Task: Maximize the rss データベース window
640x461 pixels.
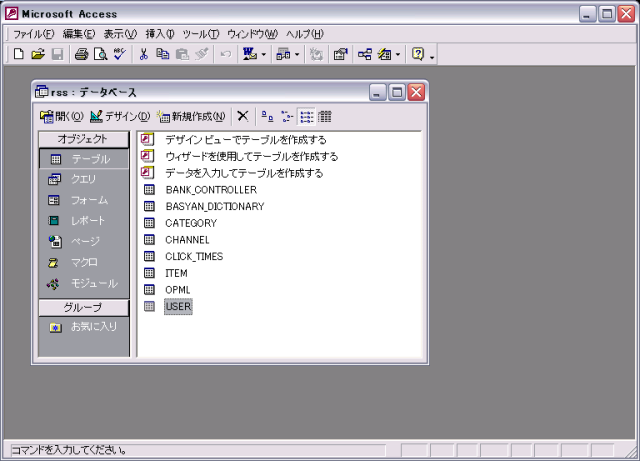Action: point(397,92)
